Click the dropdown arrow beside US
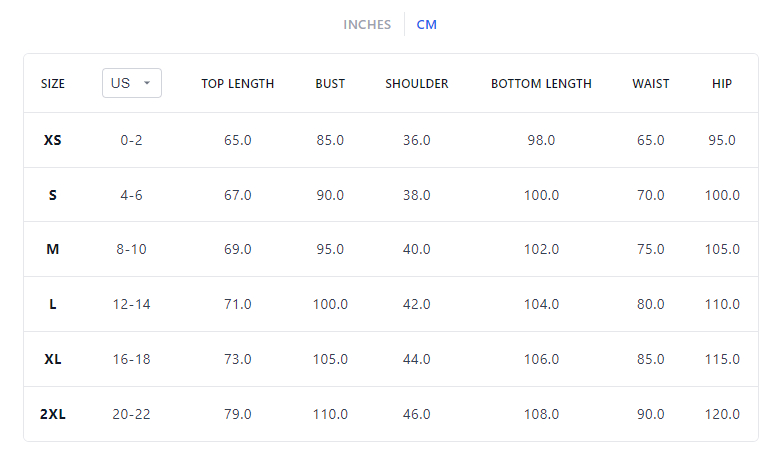The width and height of the screenshot is (769, 454). click(x=148, y=83)
